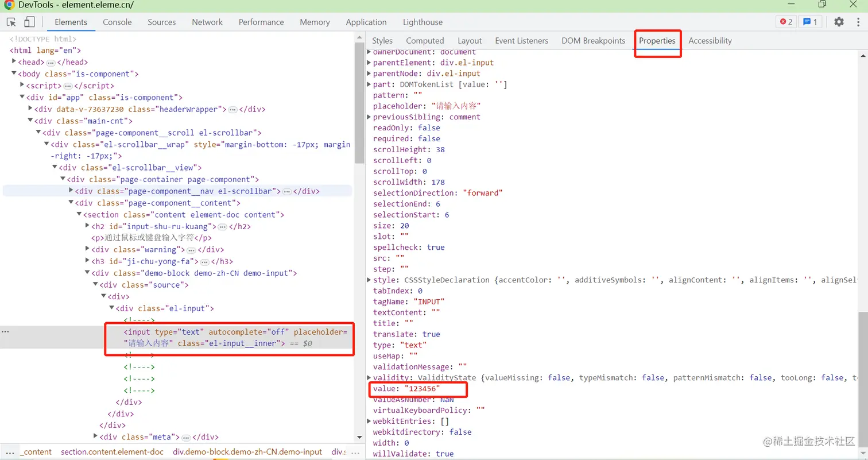
Task: Click breadcrumb div.demo-block.demo-zh-CN.demo-input
Action: click(247, 452)
